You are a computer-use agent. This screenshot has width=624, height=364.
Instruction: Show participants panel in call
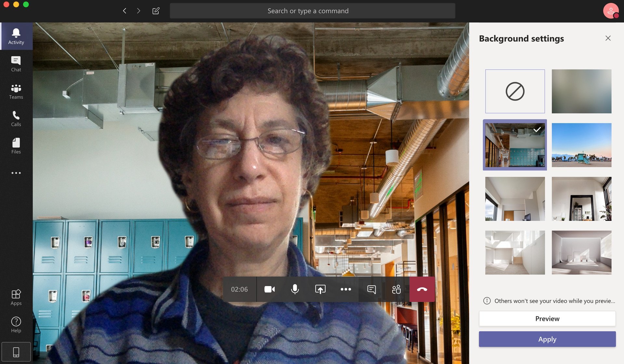[x=396, y=289]
